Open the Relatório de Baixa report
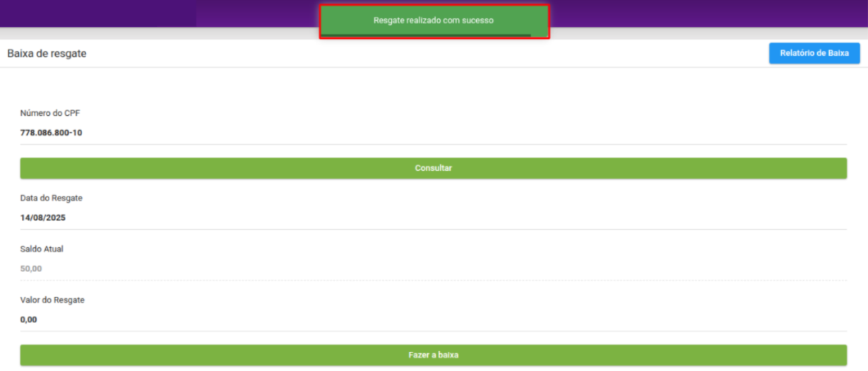This screenshot has height=371, width=868. pos(814,54)
